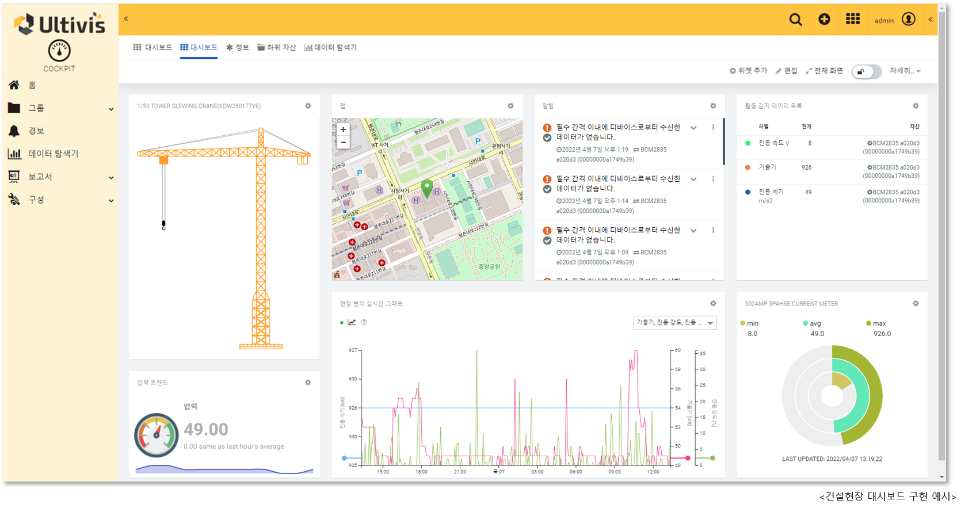Open 압력 트렌드 widget settings gear
This screenshot has width=980, height=508.
coord(308,383)
